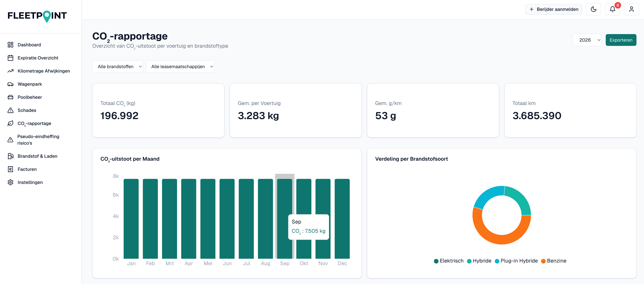The width and height of the screenshot is (644, 284).
Task: Open the Alle leasemaatschappijen dropdown
Action: click(180, 67)
